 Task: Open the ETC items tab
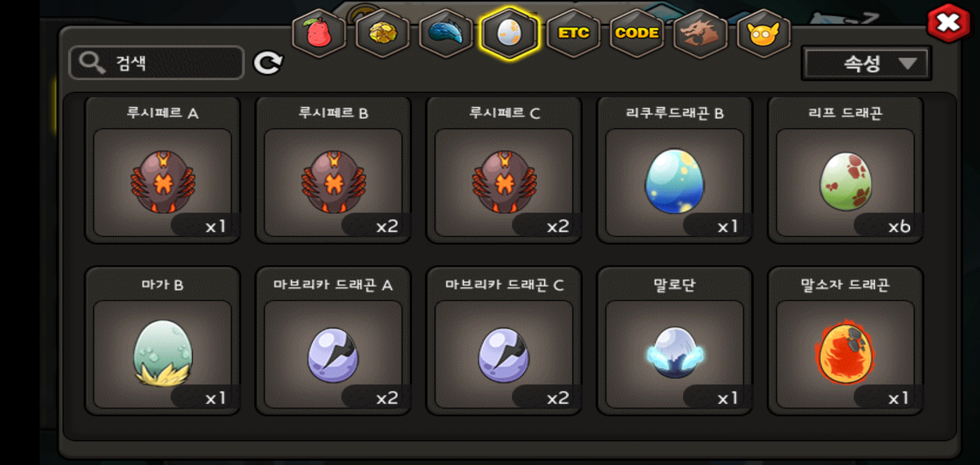[573, 33]
